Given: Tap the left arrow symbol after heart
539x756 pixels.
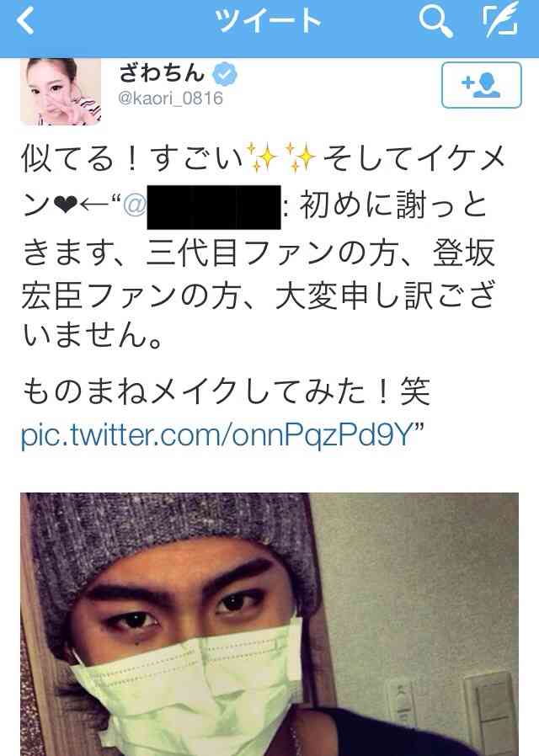Looking at the screenshot, I should click(x=94, y=206).
